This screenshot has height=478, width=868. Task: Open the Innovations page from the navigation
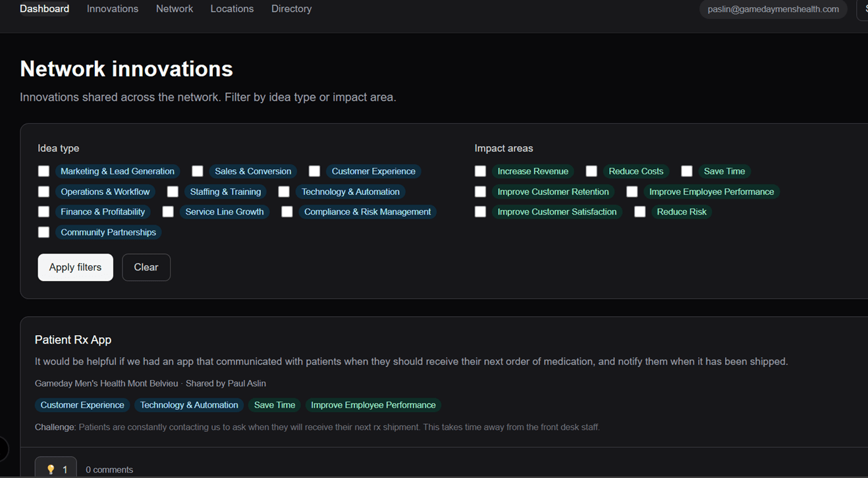pyautogui.click(x=112, y=9)
